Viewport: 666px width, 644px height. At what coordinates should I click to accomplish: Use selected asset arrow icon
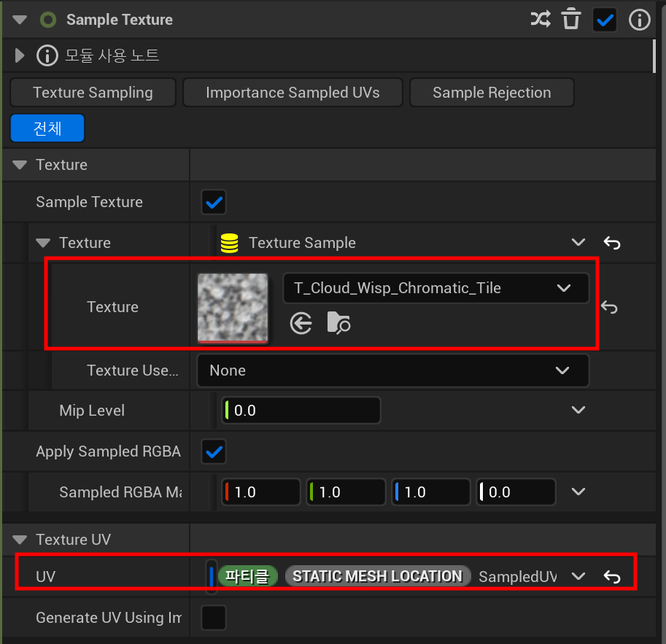301,324
